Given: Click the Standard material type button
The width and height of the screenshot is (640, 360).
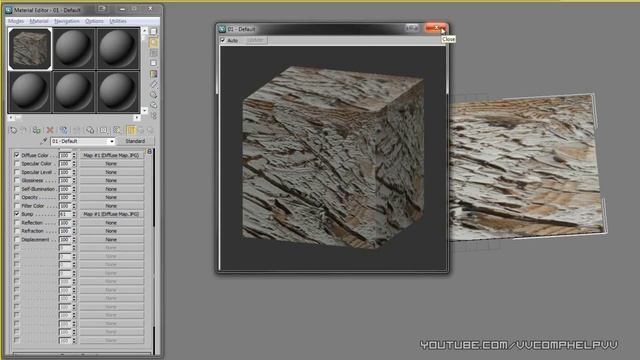Looking at the screenshot, I should 135,141.
